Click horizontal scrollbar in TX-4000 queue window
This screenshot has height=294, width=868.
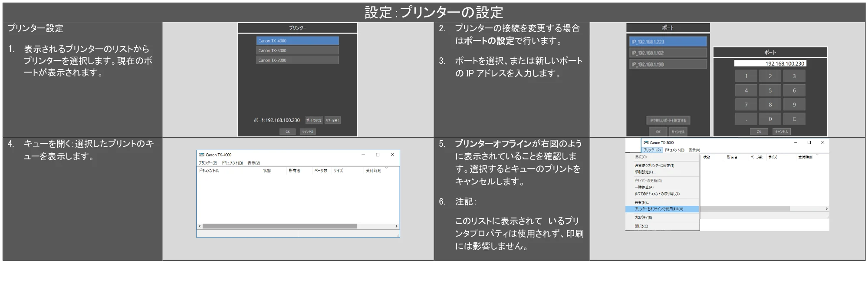[x=279, y=226]
